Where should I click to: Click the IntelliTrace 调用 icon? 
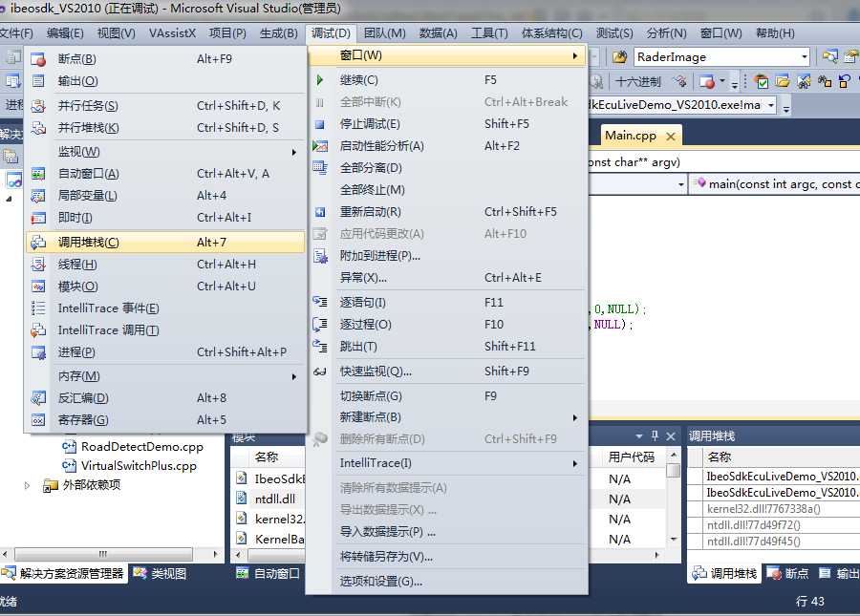(x=38, y=329)
